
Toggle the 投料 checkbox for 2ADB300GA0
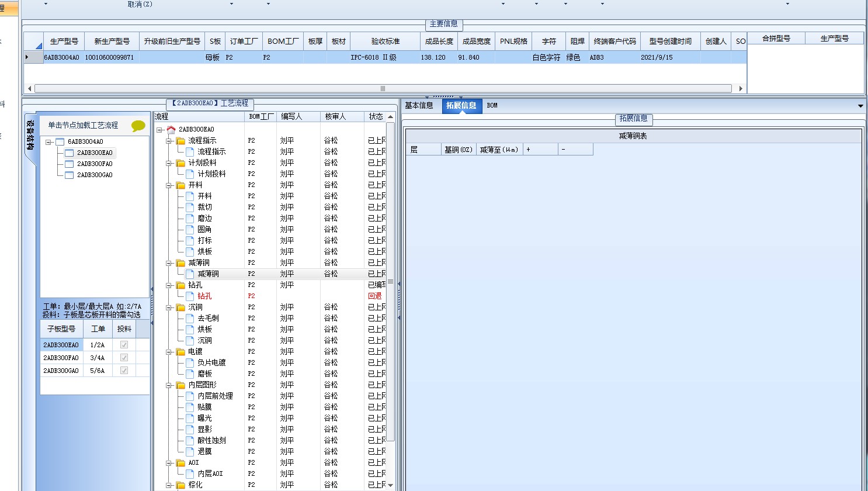pos(124,371)
